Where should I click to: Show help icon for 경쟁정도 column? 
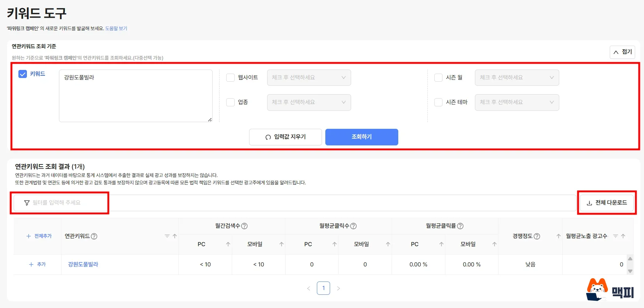(x=537, y=236)
